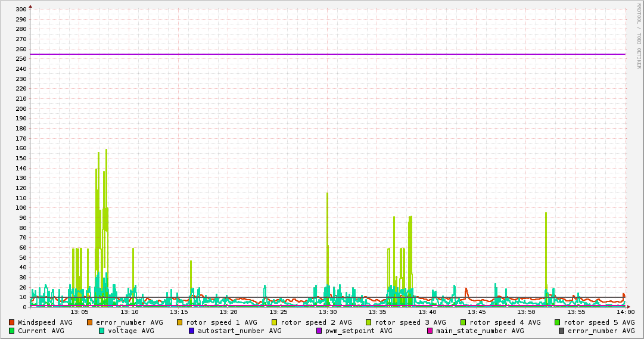The image size is (644, 339).
Task: Click the RRDTOOL / TOBI OETIKER watermark
Action: 638,36
